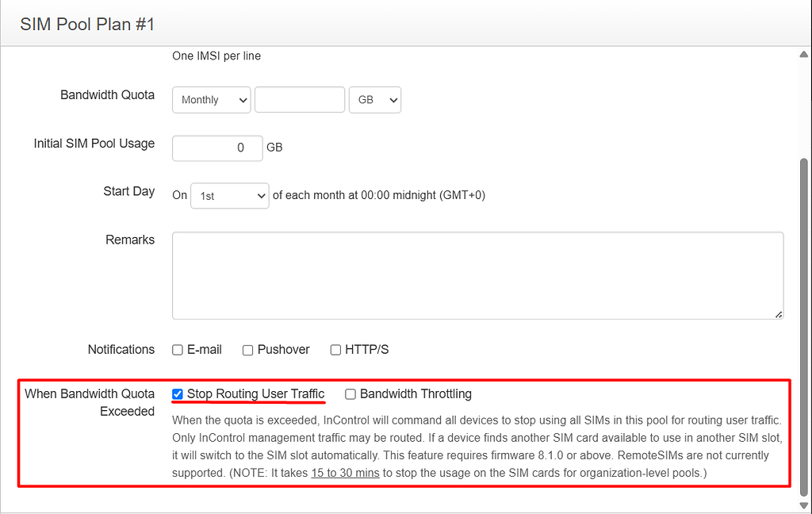Image resolution: width=812 pixels, height=514 pixels.
Task: Open the Monthly quota frequency dropdown
Action: pos(211,99)
